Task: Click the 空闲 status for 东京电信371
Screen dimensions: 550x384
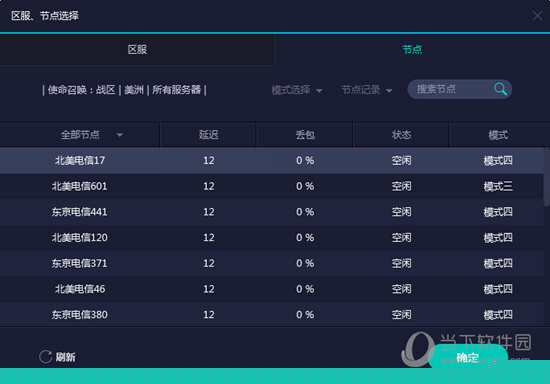Action: coord(401,263)
